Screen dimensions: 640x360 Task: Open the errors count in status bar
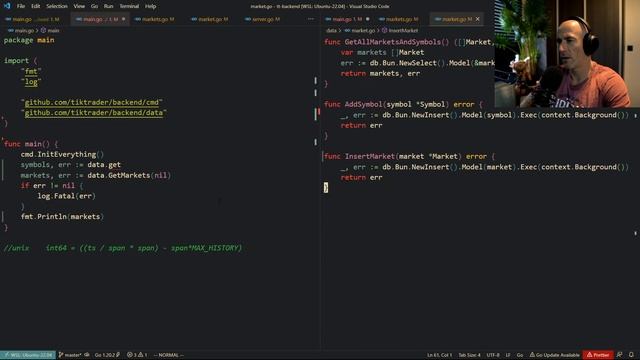(132, 355)
